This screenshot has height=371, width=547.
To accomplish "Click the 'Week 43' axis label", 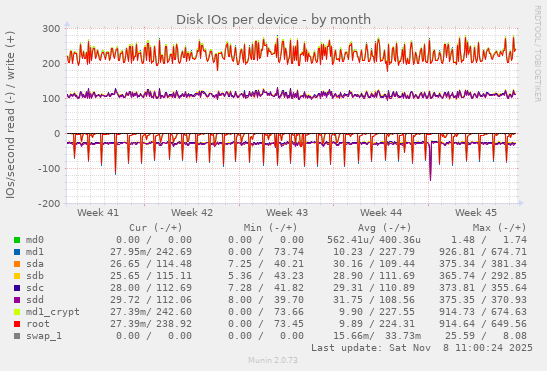I will (x=287, y=213).
